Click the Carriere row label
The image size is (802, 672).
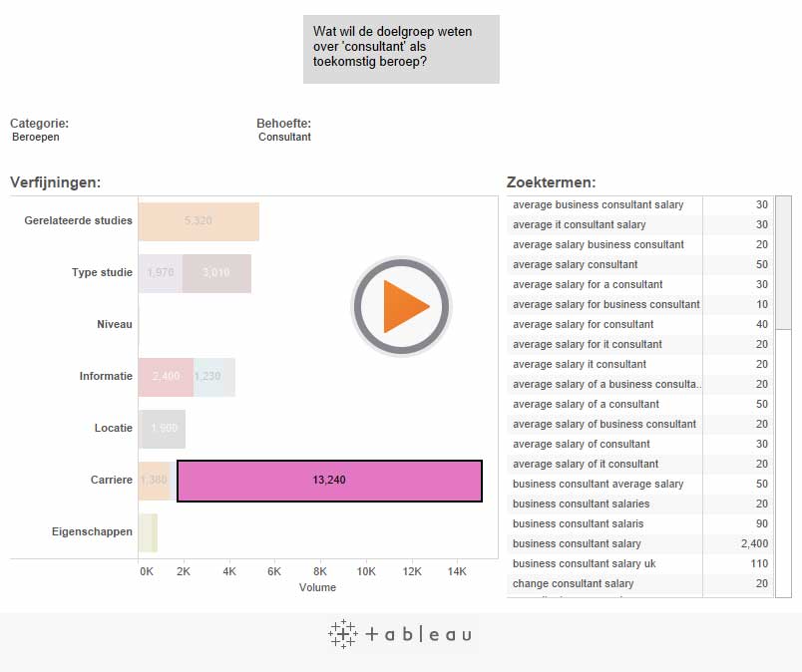click(111, 481)
